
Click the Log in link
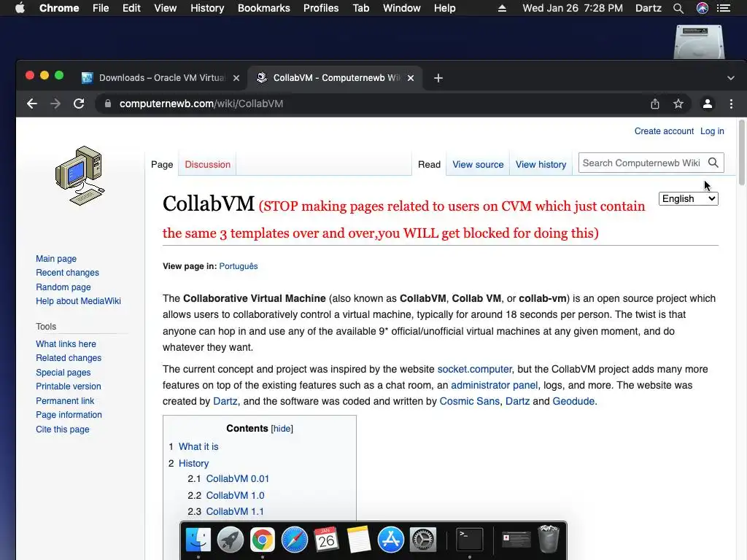pos(712,131)
